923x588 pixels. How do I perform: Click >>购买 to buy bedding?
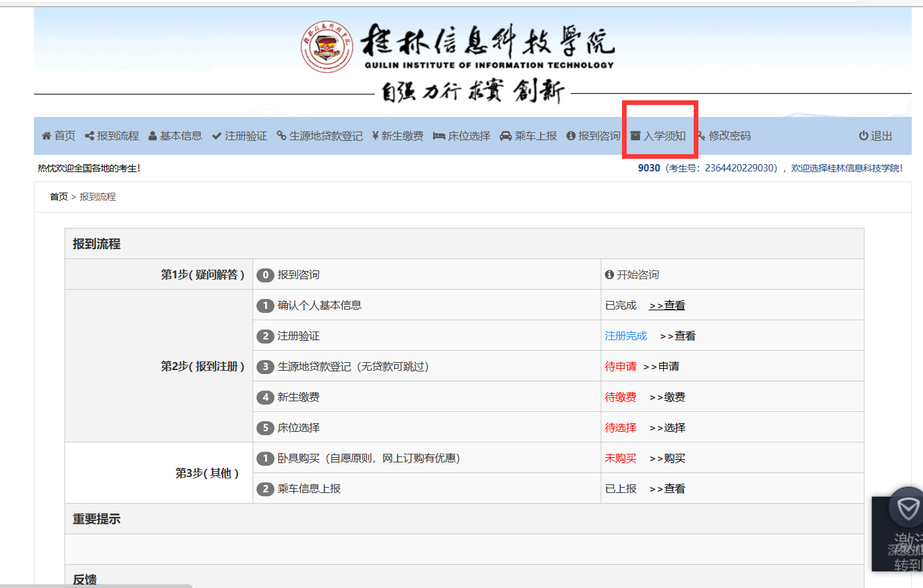point(667,458)
